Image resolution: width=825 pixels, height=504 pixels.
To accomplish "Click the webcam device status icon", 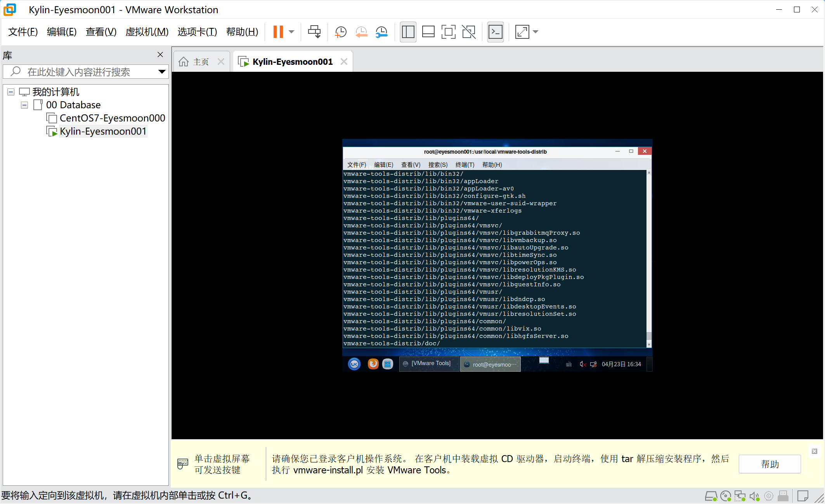I will (769, 496).
